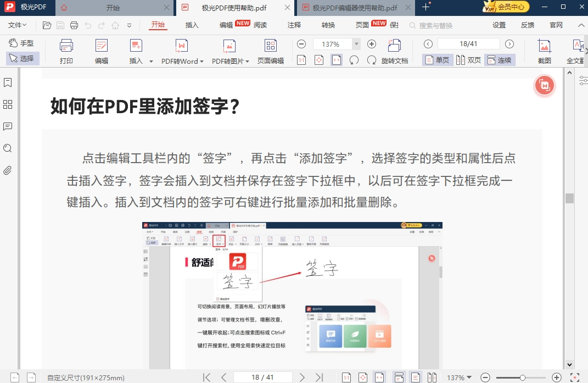Toggle 连续 continuous scrolling
The height and width of the screenshot is (383, 588).
pyautogui.click(x=500, y=60)
